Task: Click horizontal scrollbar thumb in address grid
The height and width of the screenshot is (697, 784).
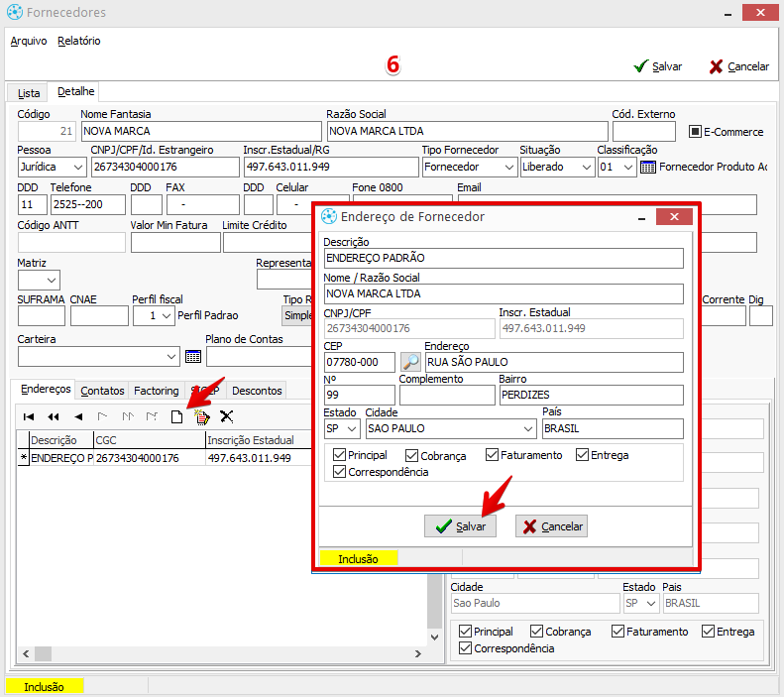Action: 43,653
